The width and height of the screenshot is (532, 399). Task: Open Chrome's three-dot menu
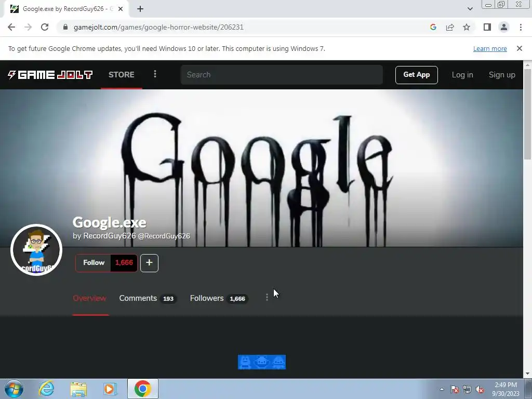521,27
